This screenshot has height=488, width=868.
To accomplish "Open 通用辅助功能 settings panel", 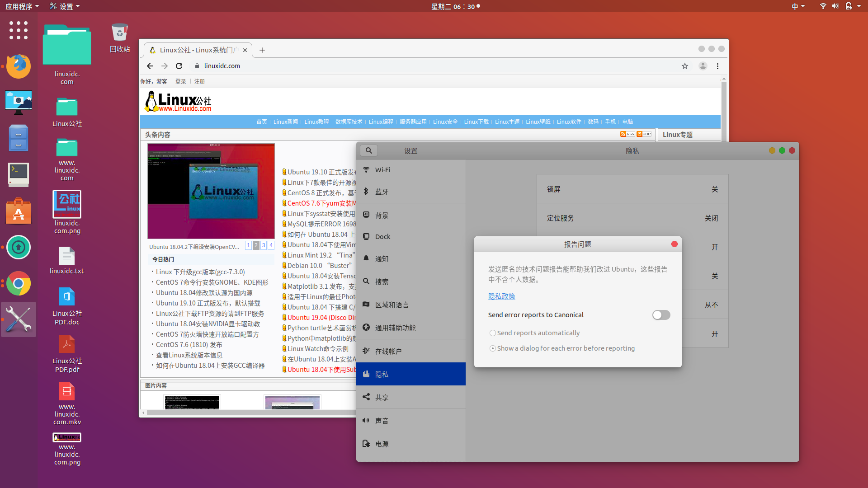I will click(x=410, y=328).
